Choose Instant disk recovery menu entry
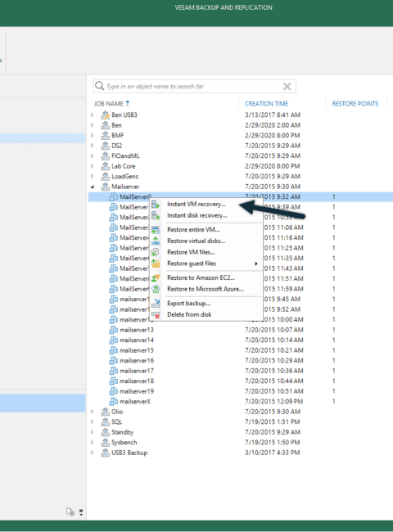393x532 pixels. [196, 215]
